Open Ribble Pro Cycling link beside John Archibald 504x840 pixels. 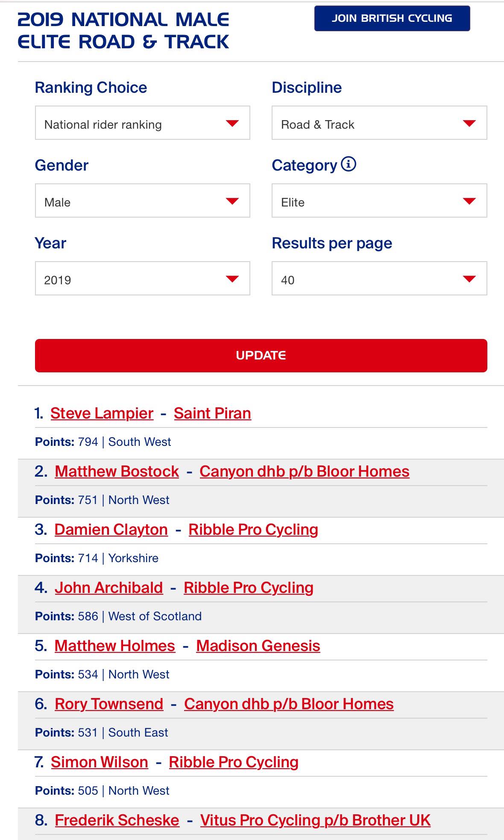tap(249, 588)
